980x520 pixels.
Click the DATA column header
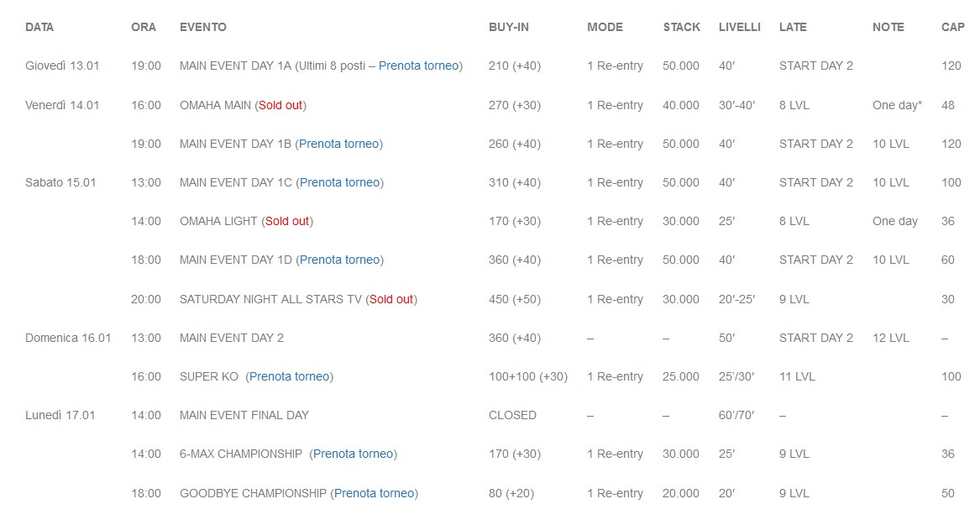tap(39, 27)
